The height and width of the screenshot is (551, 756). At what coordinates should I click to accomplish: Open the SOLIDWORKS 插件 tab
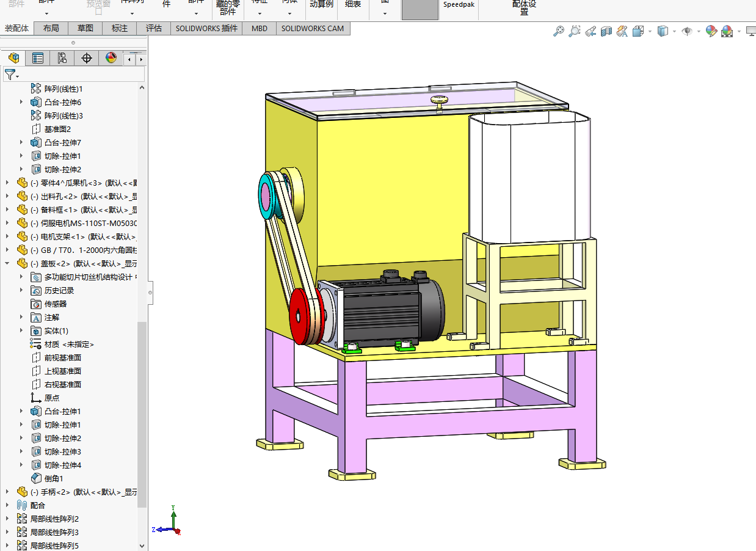pos(206,28)
